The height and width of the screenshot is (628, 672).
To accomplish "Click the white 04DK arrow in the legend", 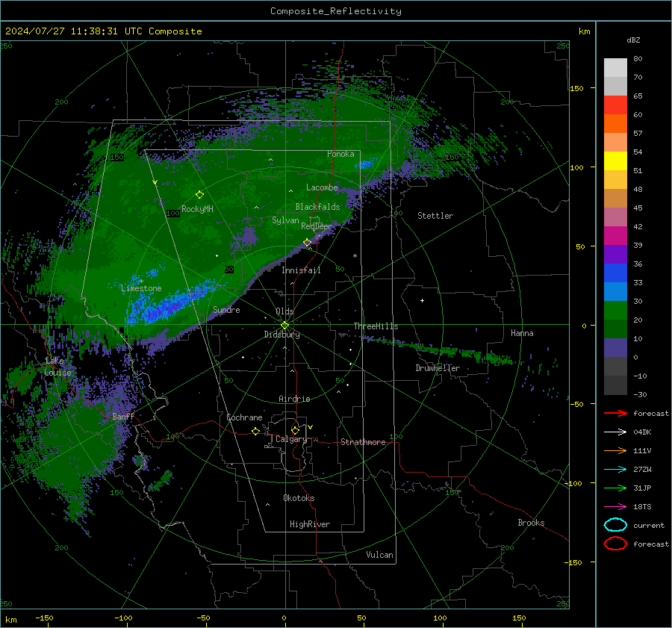I will point(615,432).
